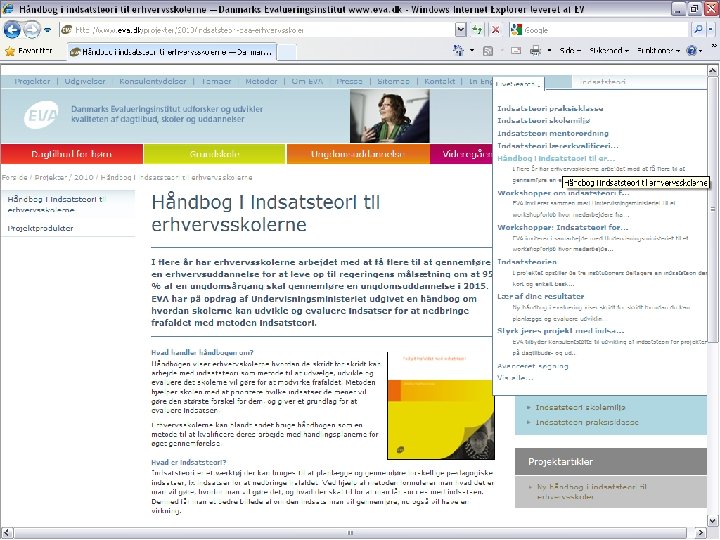Click the Print toolbar icon
Image resolution: width=720 pixels, height=540 pixels.
pos(535,51)
